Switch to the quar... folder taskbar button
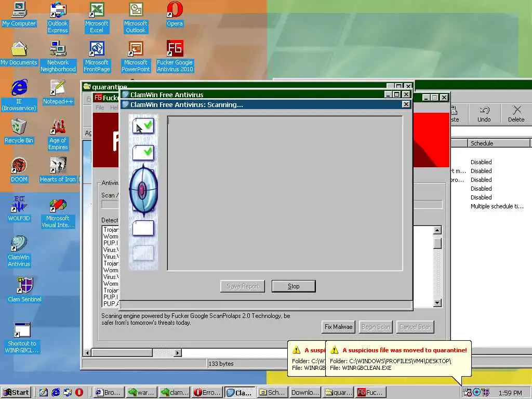Image resolution: width=532 pixels, height=399 pixels. tap(338, 393)
